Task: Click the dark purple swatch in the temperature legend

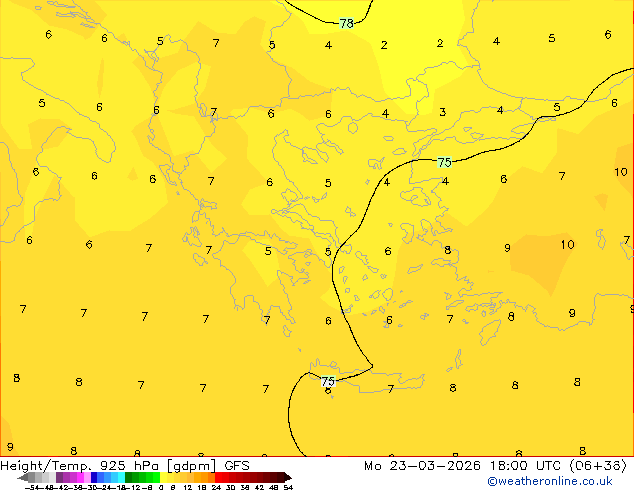Action: click(x=59, y=478)
